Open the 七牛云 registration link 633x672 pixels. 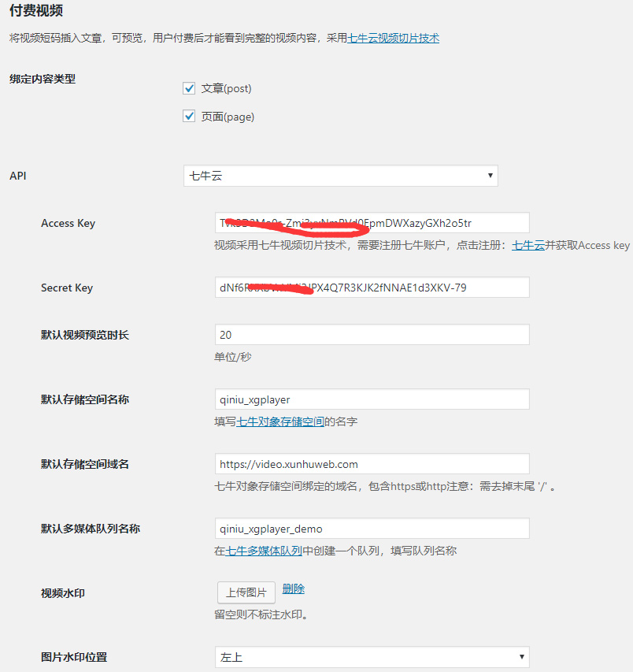tap(528, 246)
